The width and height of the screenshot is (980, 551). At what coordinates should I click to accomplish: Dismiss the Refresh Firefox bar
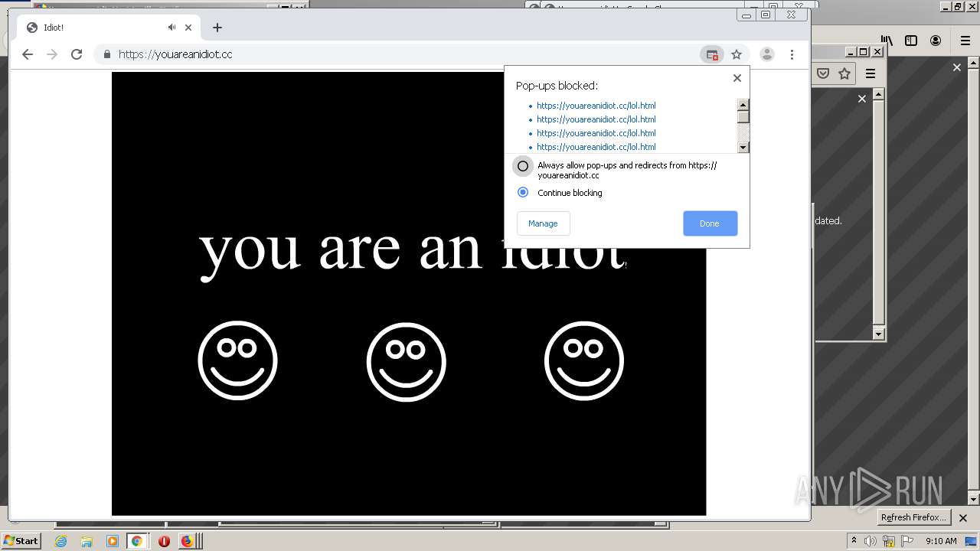(963, 518)
